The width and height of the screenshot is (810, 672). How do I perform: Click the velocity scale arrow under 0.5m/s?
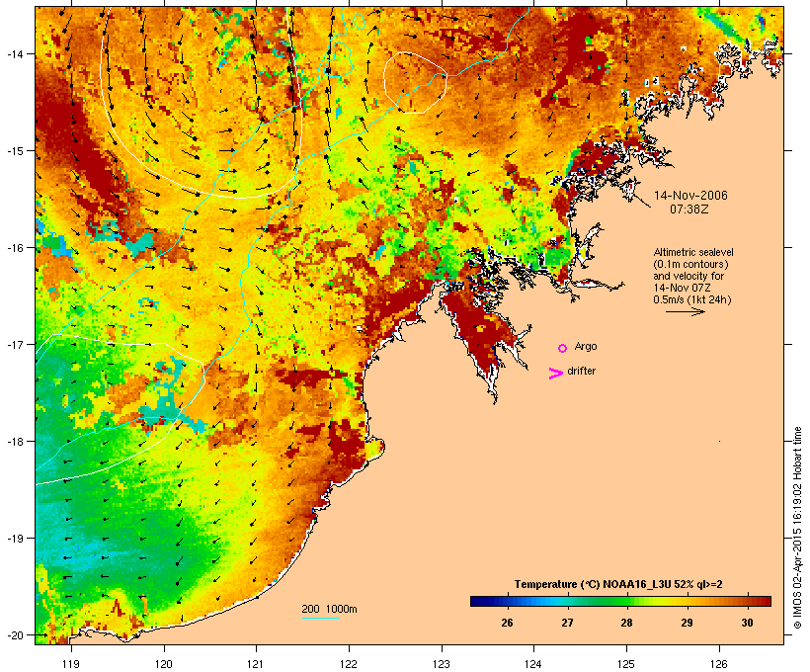(x=685, y=311)
